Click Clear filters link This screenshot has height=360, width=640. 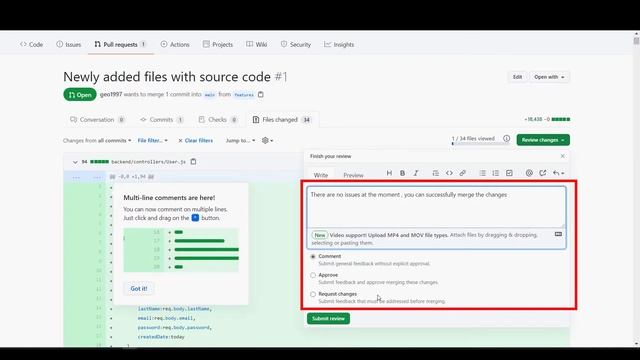[x=196, y=140]
